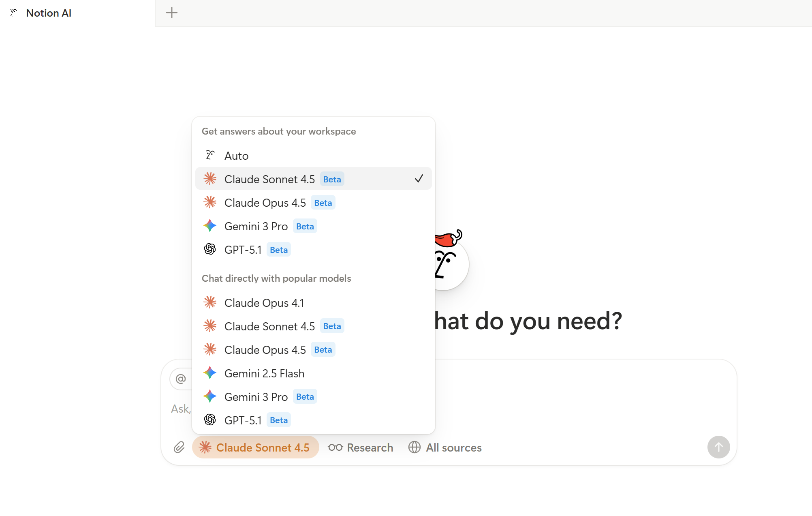Click the Notion AI logo in sidebar
This screenshot has width=812, height=516.
[13, 13]
